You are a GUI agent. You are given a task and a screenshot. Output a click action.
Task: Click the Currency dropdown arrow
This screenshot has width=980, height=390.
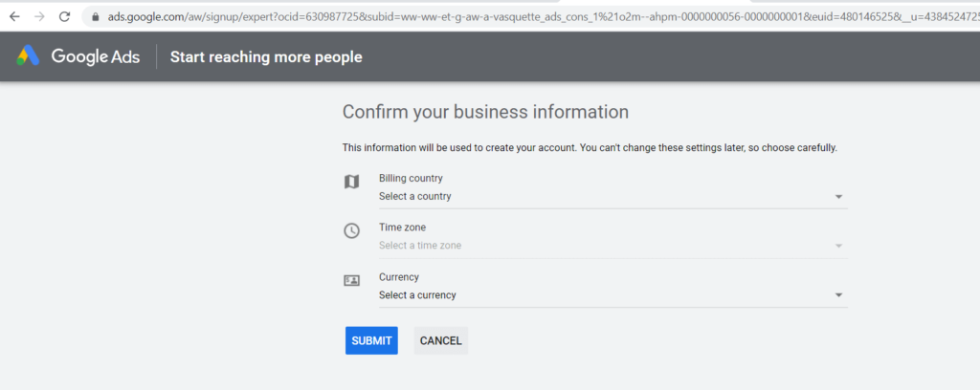838,295
